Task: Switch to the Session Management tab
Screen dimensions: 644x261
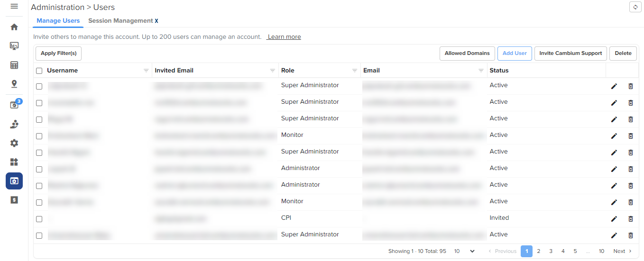Action: point(120,21)
